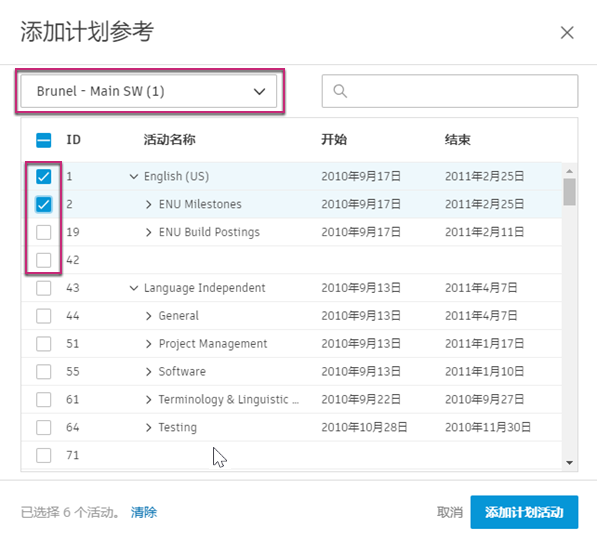Image resolution: width=597 pixels, height=541 pixels.
Task: Select the Software activity name
Action: [182, 372]
